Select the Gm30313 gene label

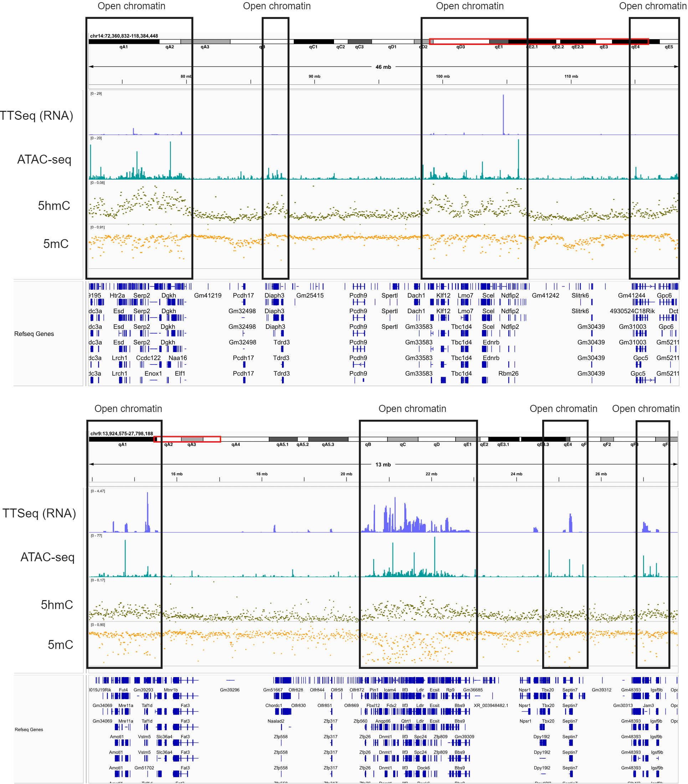[x=622, y=706]
